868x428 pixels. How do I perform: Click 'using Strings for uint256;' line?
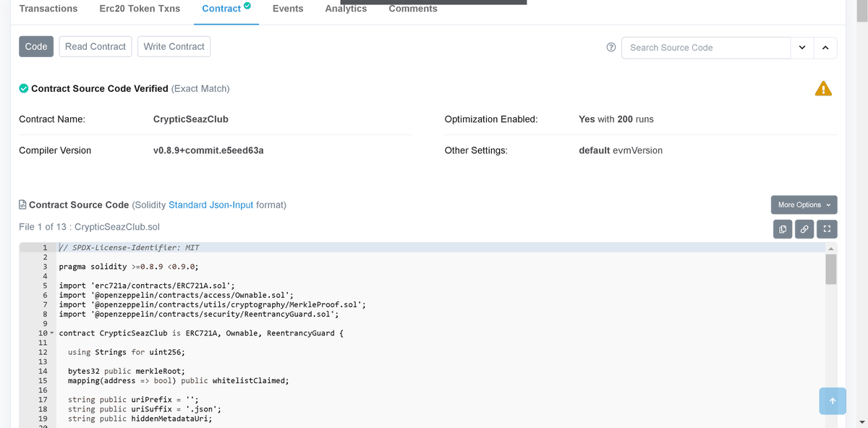coord(127,352)
